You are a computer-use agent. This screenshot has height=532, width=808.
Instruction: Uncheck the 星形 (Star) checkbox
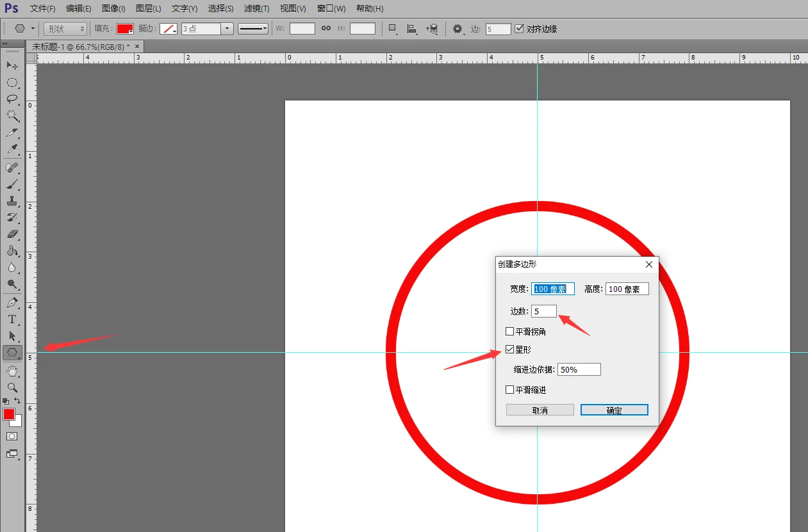tap(509, 350)
